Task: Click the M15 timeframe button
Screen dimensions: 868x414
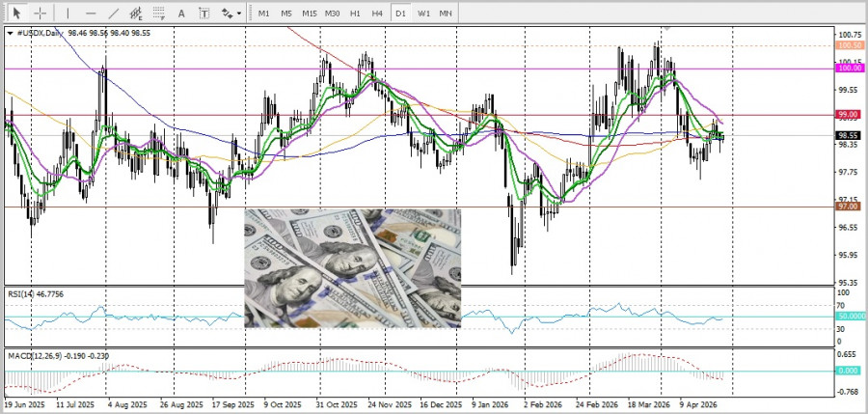Action: click(x=309, y=14)
